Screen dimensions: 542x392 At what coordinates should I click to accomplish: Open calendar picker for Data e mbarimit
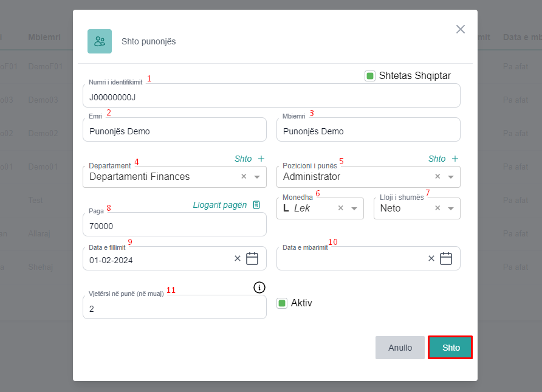[x=446, y=259]
